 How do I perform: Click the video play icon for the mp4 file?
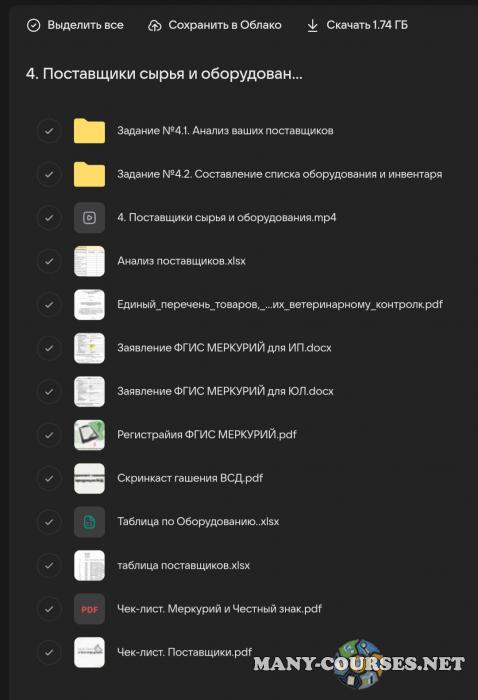pos(89,218)
